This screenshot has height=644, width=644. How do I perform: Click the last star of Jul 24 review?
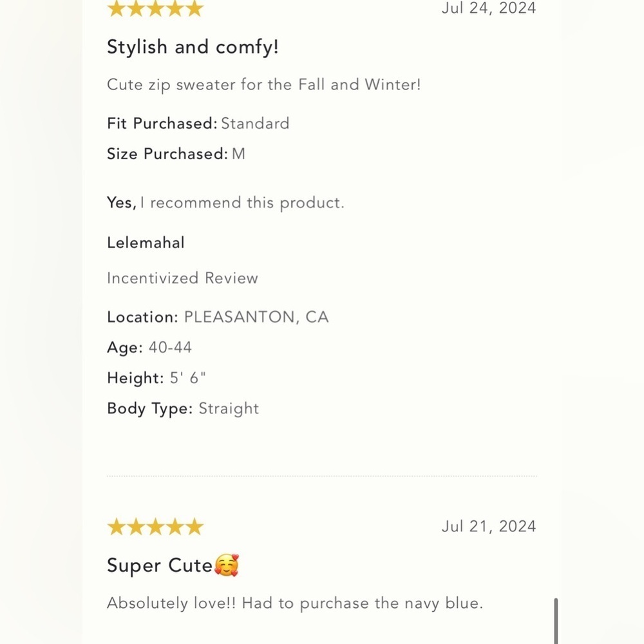point(194,8)
